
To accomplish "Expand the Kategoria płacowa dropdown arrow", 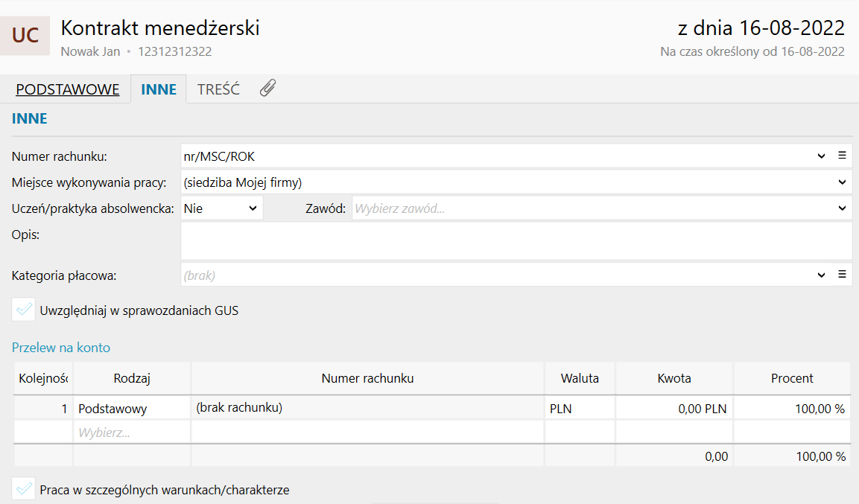I will click(x=822, y=274).
